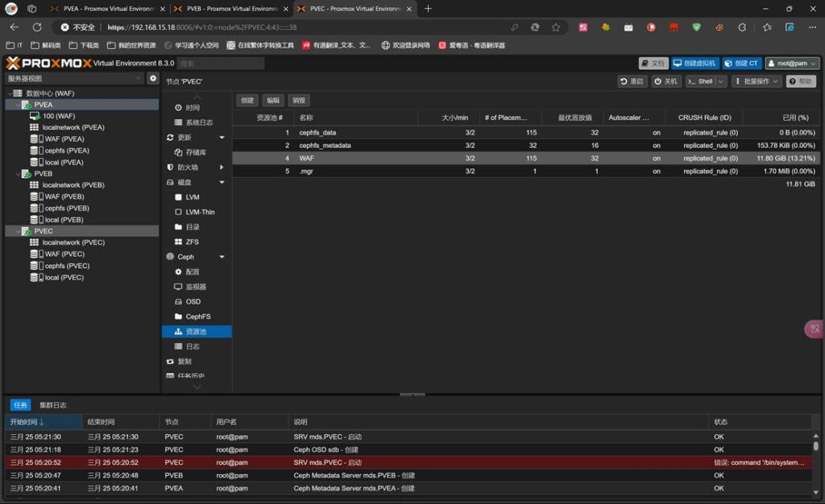Screen dimensions: 825x504
Task: Go back with the browser back arrow
Action: [x=15, y=27]
